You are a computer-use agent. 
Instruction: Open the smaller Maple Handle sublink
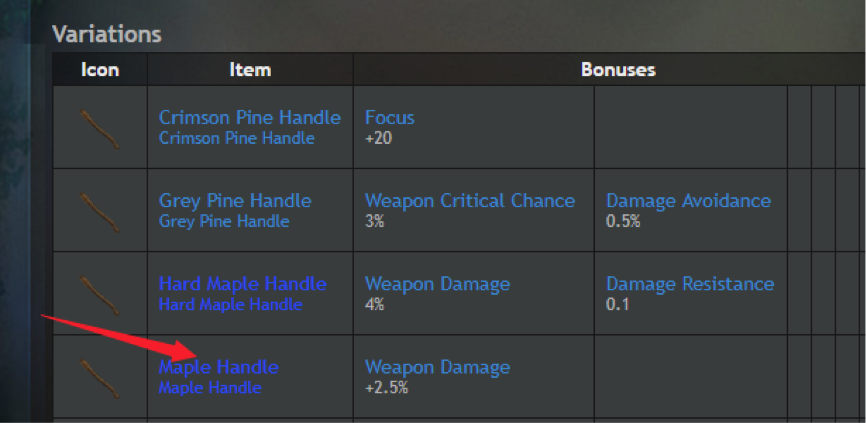(210, 388)
